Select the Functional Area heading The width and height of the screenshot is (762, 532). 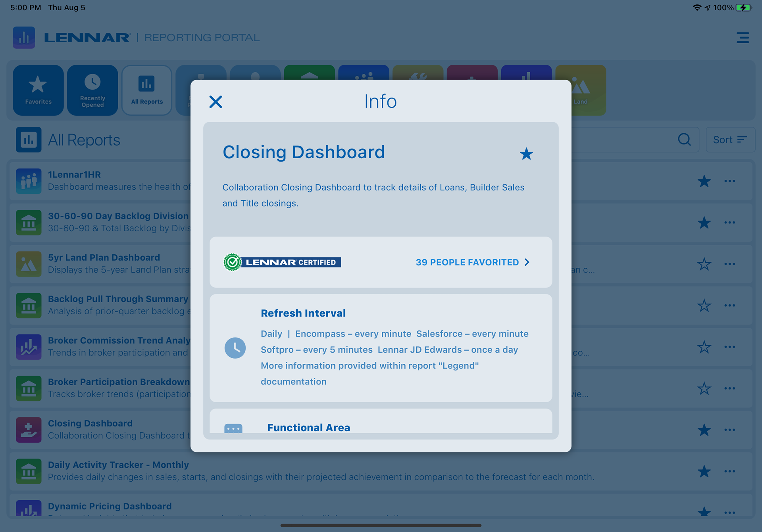coord(308,428)
